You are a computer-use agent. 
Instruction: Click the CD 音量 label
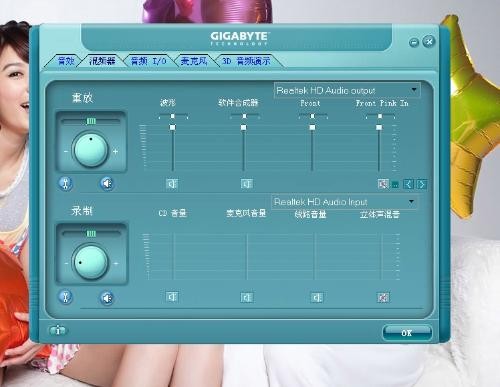[172, 213]
